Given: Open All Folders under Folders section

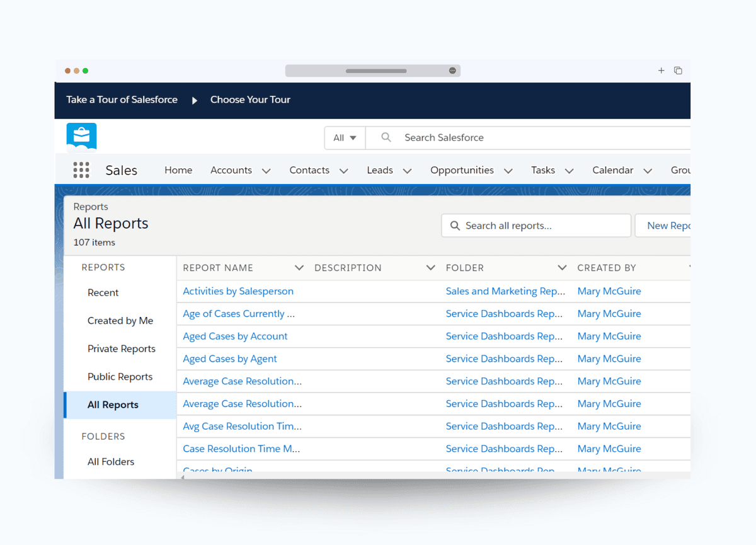Looking at the screenshot, I should pyautogui.click(x=111, y=461).
